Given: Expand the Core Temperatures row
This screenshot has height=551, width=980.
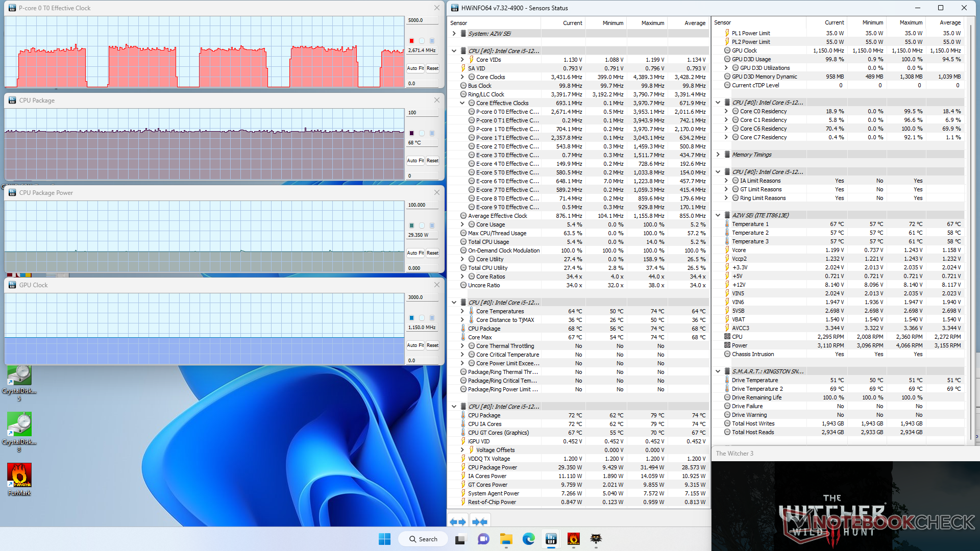Looking at the screenshot, I should tap(462, 311).
